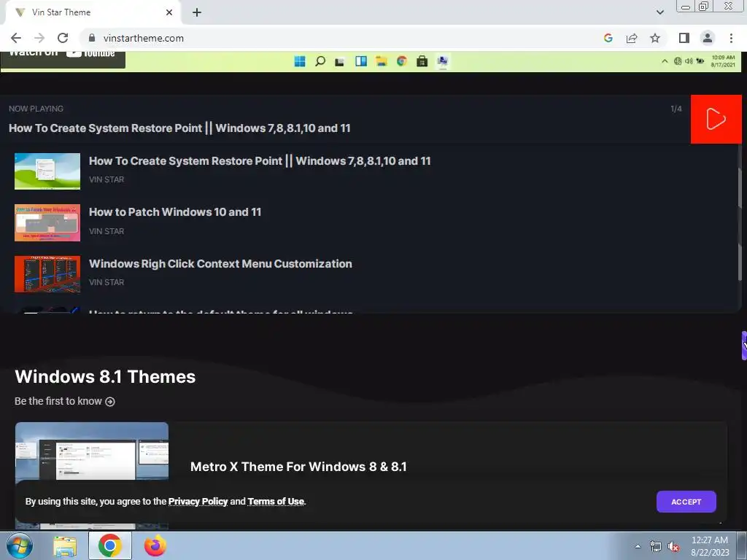The height and width of the screenshot is (560, 747).
Task: Close the Vin Star Theme tab
Action: tap(169, 12)
